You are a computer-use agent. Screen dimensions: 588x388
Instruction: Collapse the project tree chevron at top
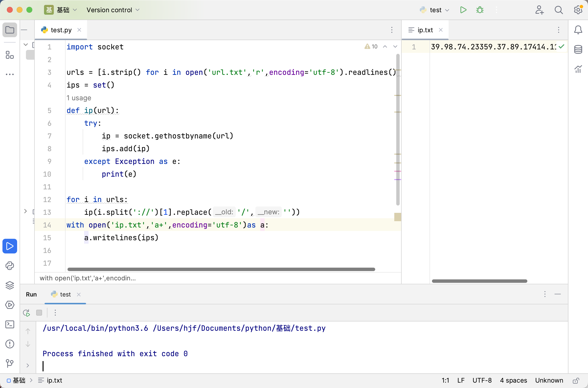coord(25,45)
